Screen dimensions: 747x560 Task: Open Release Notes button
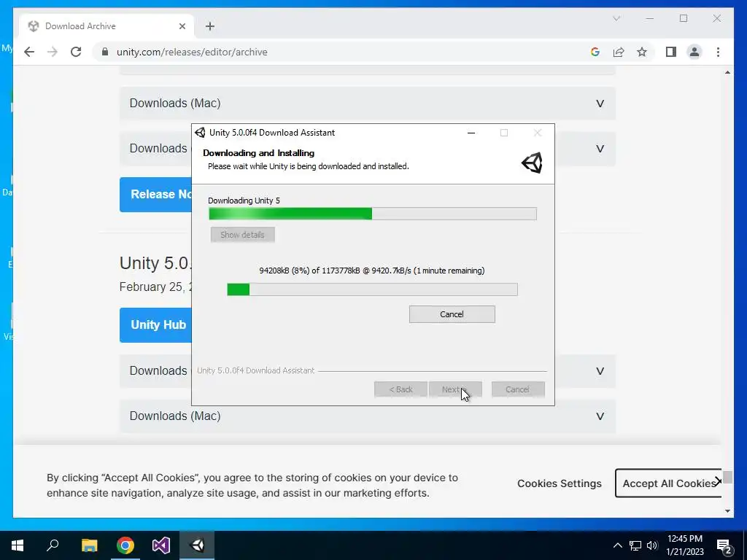point(156,194)
